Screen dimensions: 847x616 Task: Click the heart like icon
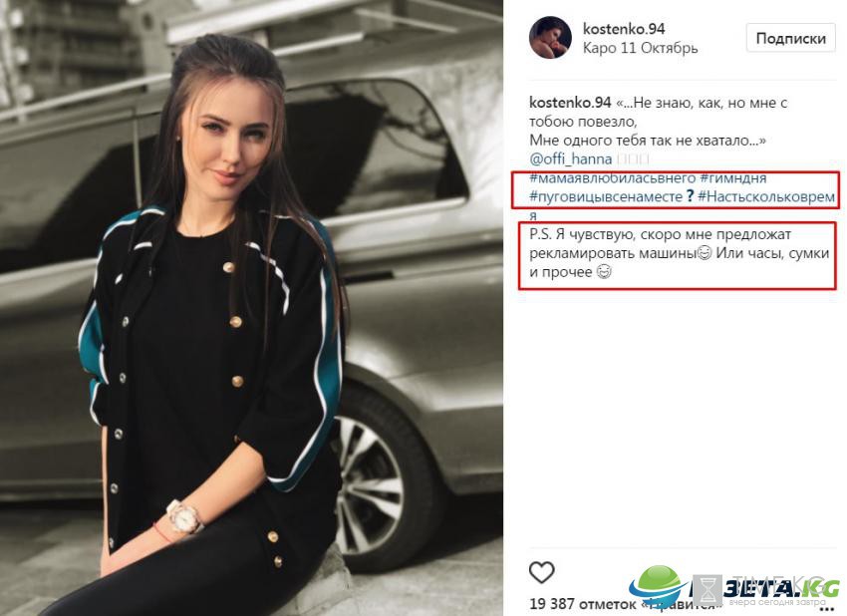click(x=541, y=572)
